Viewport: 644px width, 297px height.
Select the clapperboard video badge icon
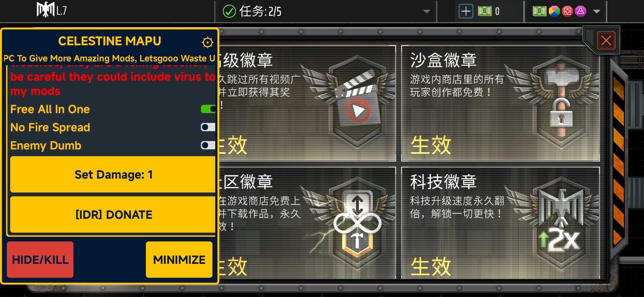(x=358, y=102)
